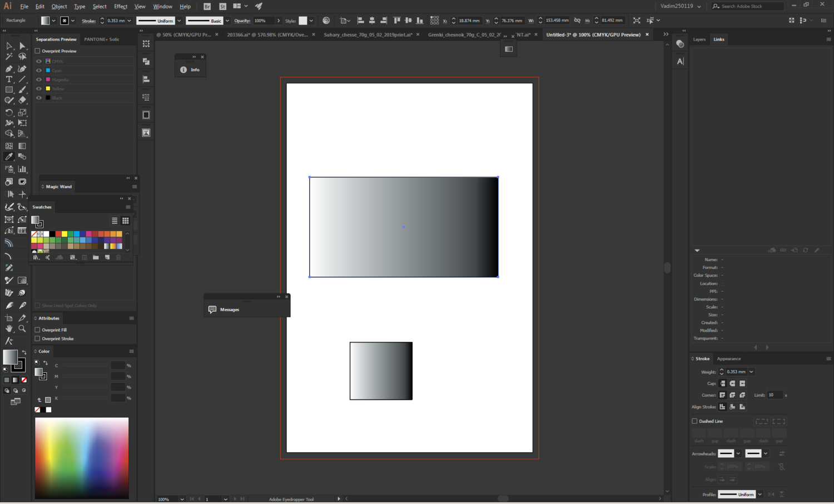Image resolution: width=834 pixels, height=504 pixels.
Task: Switch to the Appearance tab
Action: coord(728,359)
